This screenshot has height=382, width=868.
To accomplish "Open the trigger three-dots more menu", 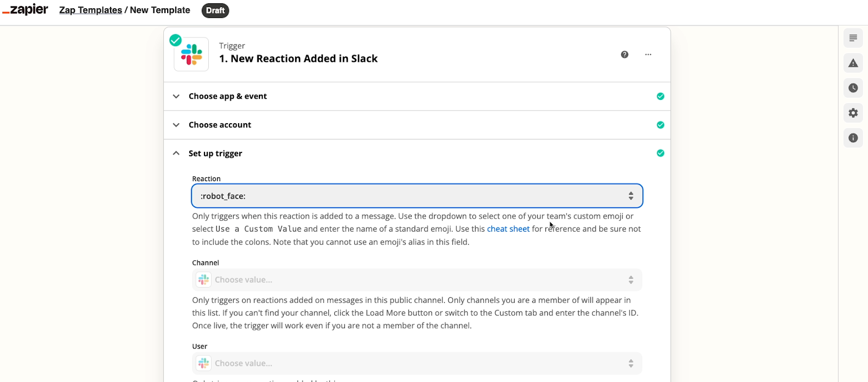I will (648, 54).
